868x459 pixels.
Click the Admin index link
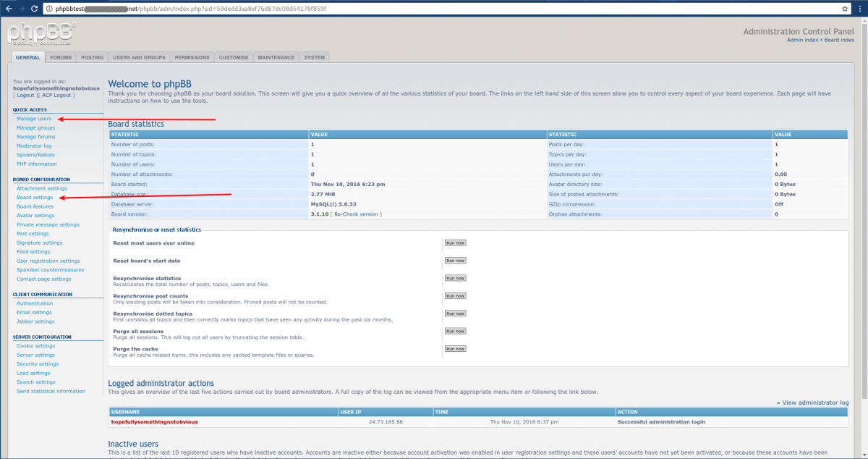click(x=802, y=40)
